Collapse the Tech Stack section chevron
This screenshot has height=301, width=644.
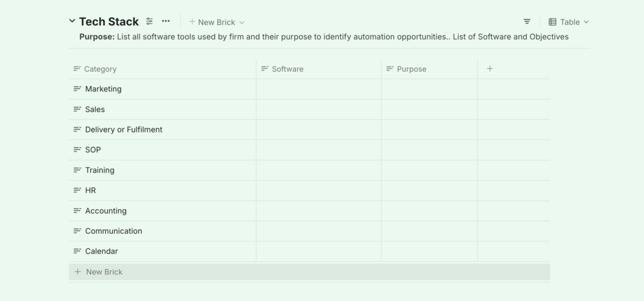coord(72,21)
